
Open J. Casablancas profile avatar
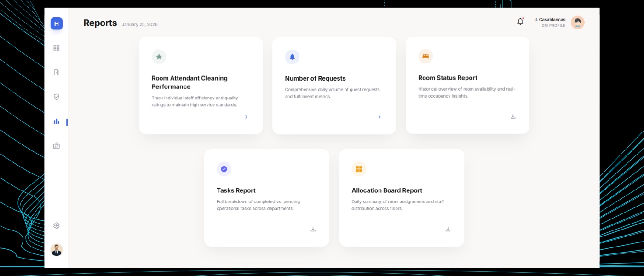(x=577, y=23)
